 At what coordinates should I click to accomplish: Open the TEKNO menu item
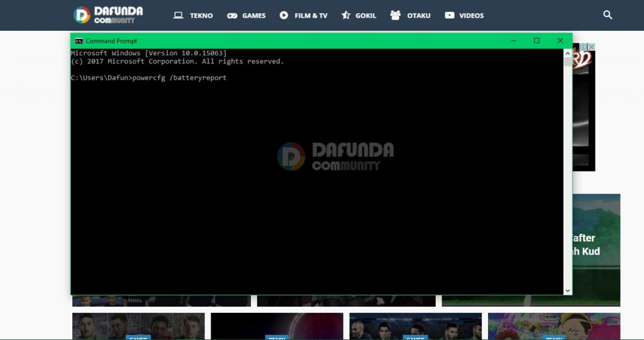(201, 15)
